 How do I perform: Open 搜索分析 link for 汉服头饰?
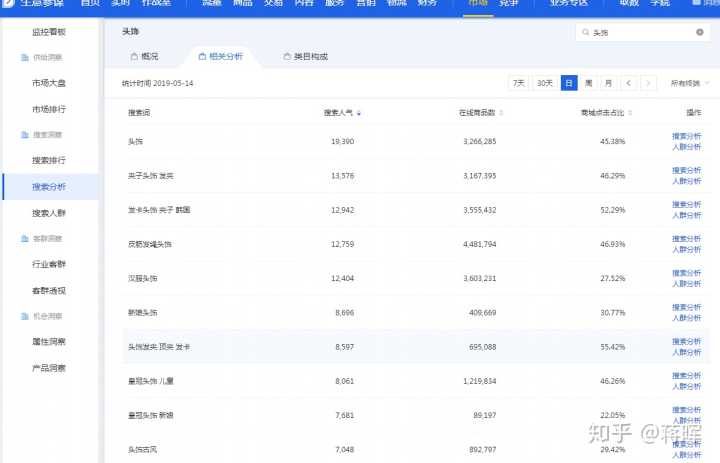point(686,273)
